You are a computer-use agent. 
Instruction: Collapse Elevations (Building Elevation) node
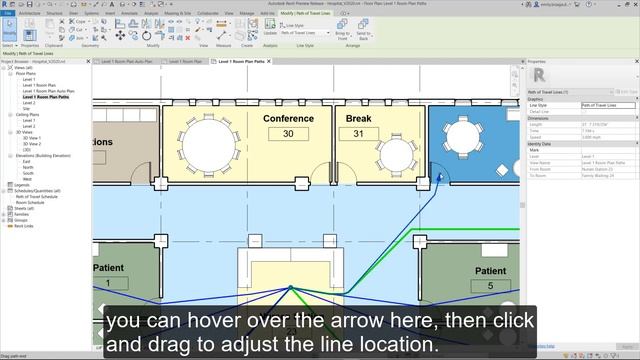[10, 156]
